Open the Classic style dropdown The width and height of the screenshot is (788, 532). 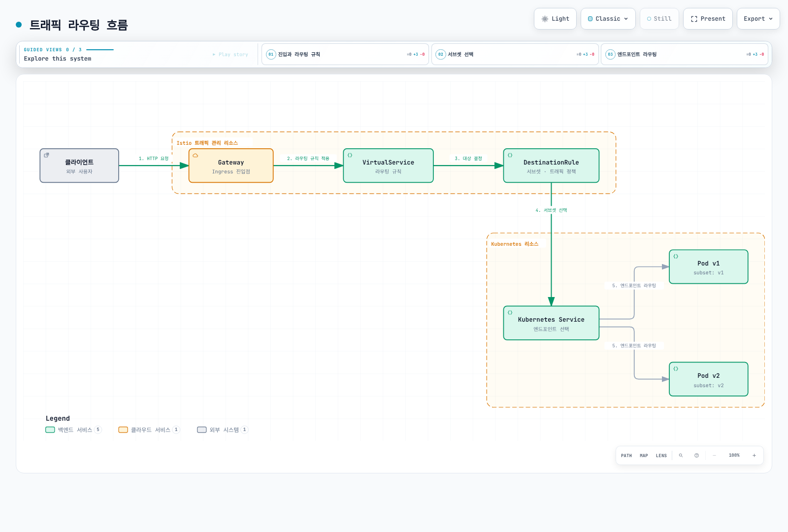click(x=608, y=19)
